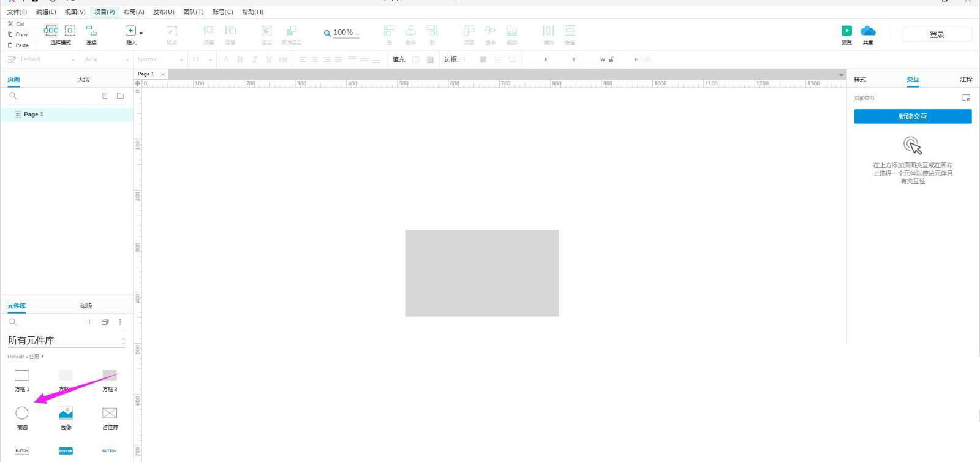Click the add folder icon in Pages panel
Image resolution: width=980 pixels, height=462 pixels.
[x=120, y=96]
